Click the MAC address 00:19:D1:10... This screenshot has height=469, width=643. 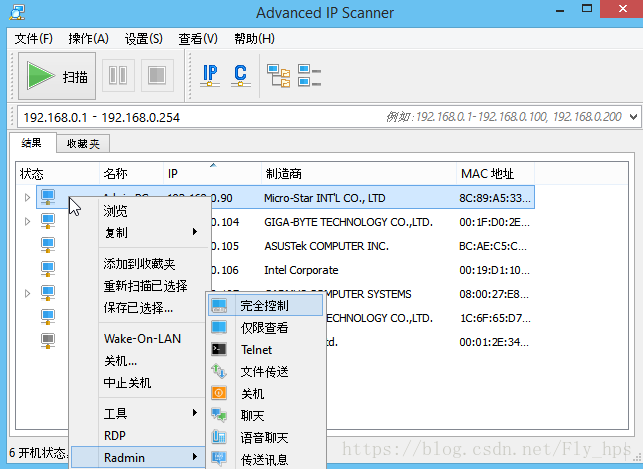point(495,270)
